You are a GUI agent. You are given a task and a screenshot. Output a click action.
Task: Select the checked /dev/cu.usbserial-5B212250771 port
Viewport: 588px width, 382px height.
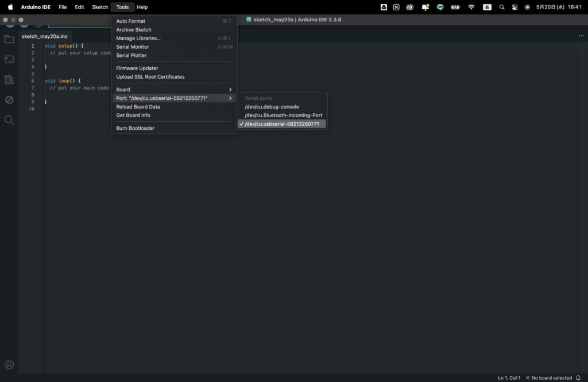281,124
